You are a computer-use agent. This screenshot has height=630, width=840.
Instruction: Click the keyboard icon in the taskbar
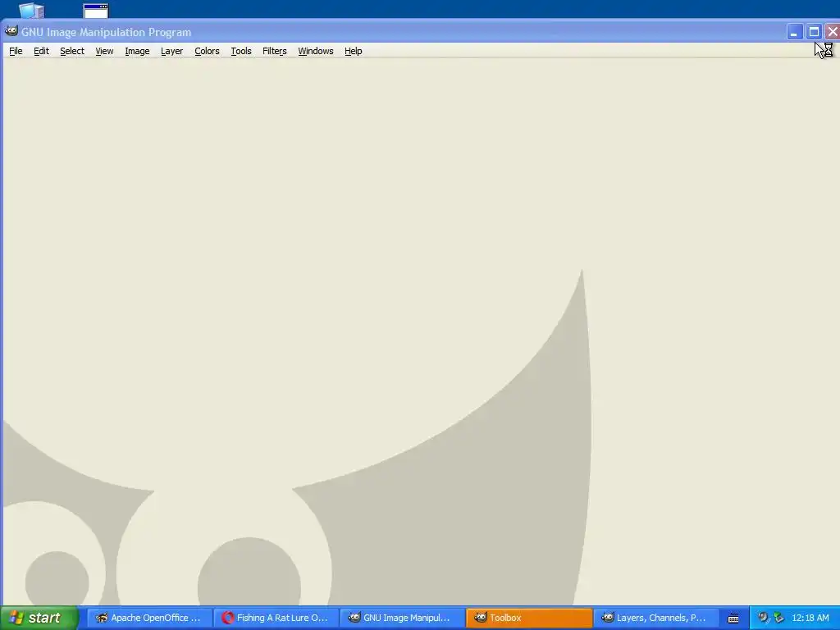733,619
